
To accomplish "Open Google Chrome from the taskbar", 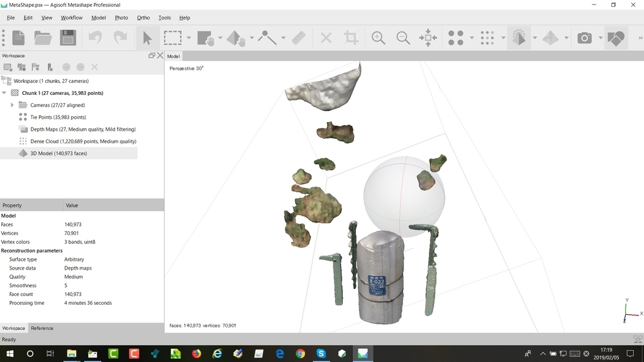I will [x=300, y=353].
